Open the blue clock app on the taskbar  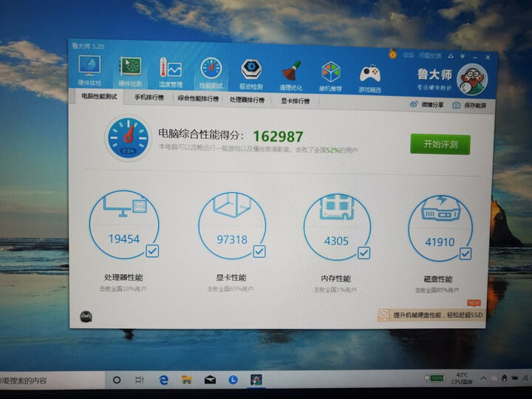pos(233,379)
